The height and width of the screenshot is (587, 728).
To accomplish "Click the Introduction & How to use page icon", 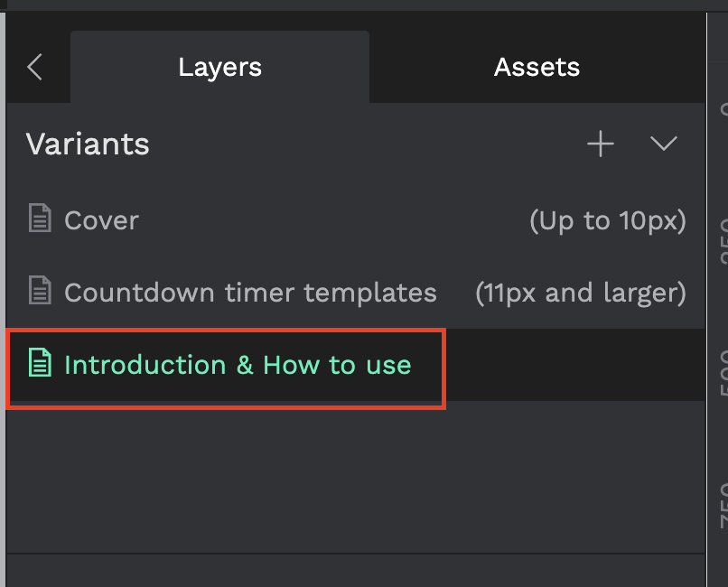I will pyautogui.click(x=40, y=363).
